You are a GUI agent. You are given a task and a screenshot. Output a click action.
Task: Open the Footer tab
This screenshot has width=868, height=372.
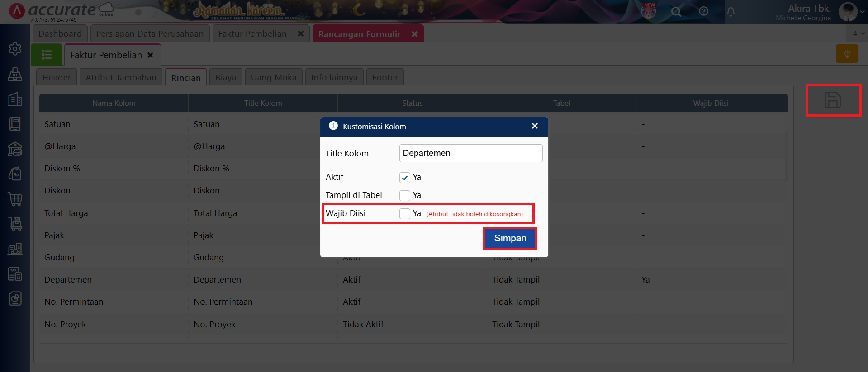click(x=384, y=77)
